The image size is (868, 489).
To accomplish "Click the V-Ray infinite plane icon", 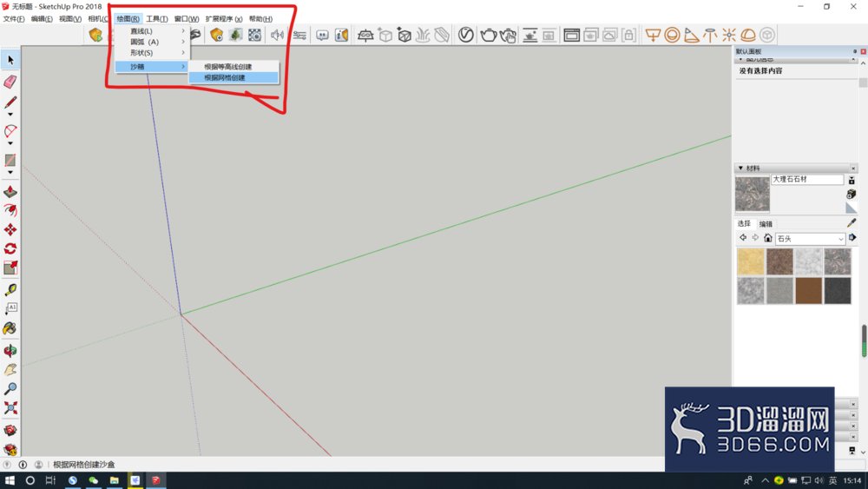I will point(365,36).
